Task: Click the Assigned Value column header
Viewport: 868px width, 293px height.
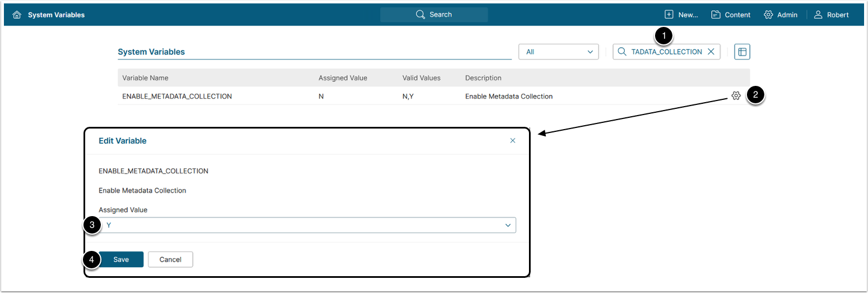Action: [342, 78]
